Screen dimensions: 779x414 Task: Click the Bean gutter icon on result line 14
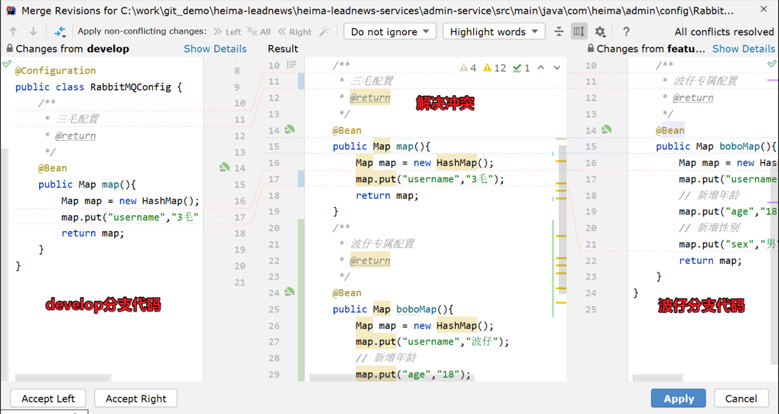coord(290,130)
